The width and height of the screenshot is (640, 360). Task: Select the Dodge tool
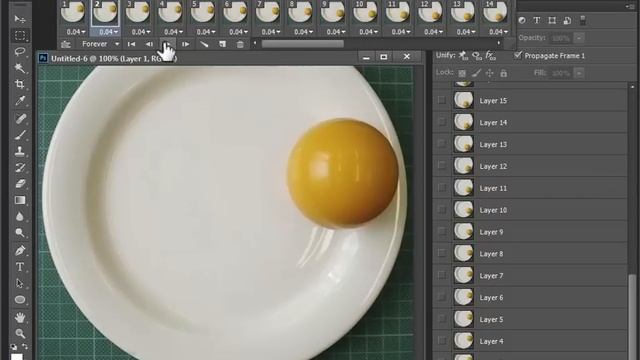(20, 233)
